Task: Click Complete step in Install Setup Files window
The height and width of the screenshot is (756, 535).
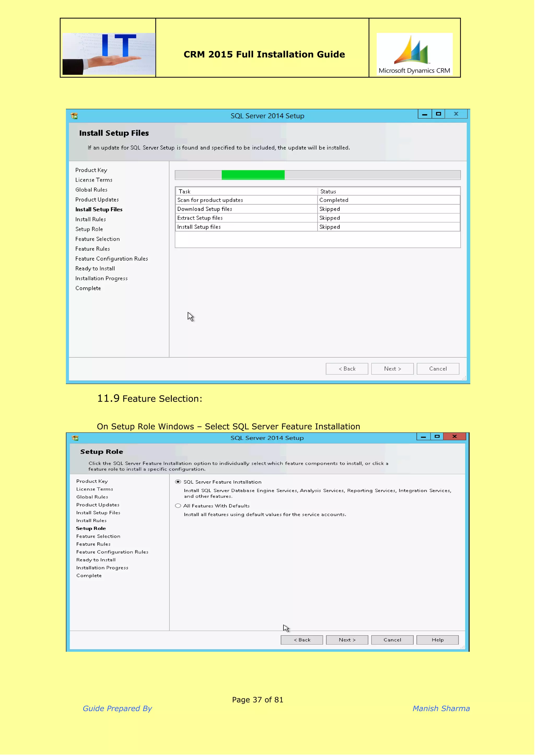Action: [x=88, y=289]
